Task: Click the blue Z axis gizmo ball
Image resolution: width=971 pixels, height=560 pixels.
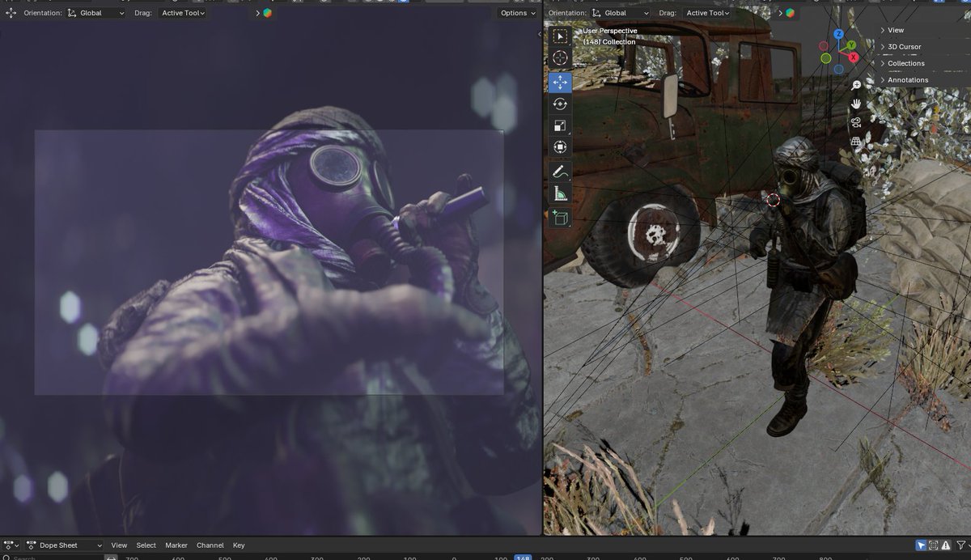Action: tap(839, 35)
